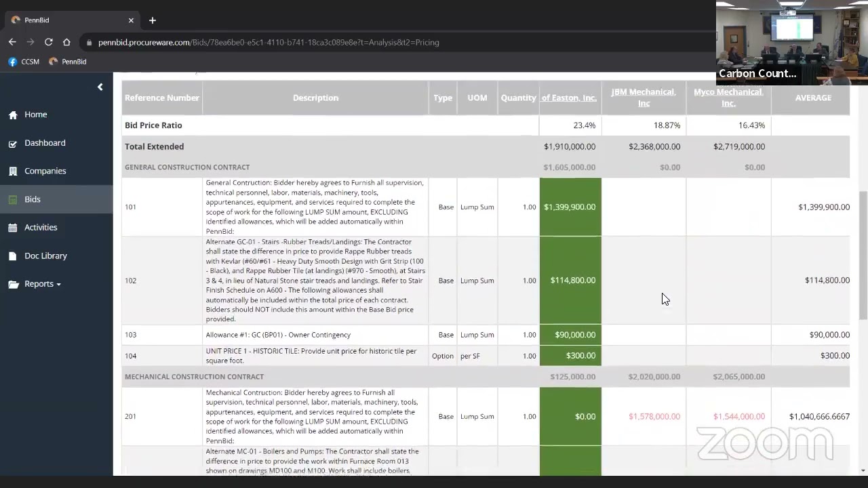Open Companies in the sidebar
Screen dimensions: 868x488
[45, 171]
